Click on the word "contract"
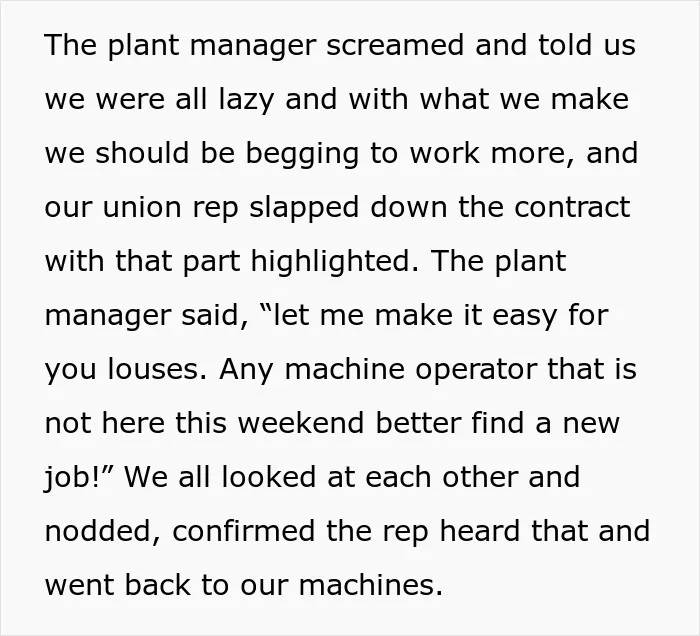Image resolution: width=700 pixels, height=636 pixels. coord(572,208)
